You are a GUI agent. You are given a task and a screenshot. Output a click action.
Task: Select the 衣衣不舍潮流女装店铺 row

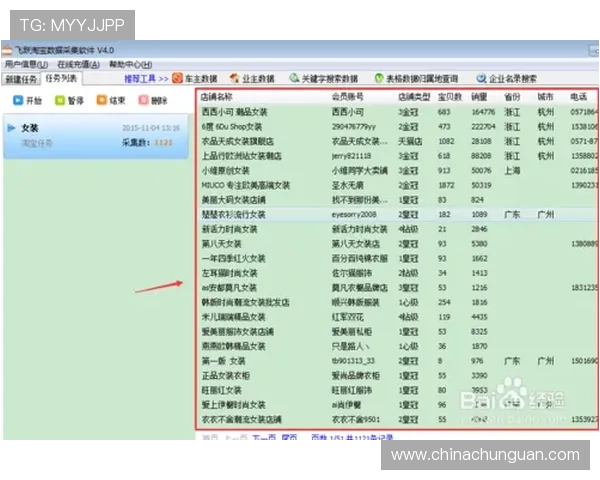(397, 420)
